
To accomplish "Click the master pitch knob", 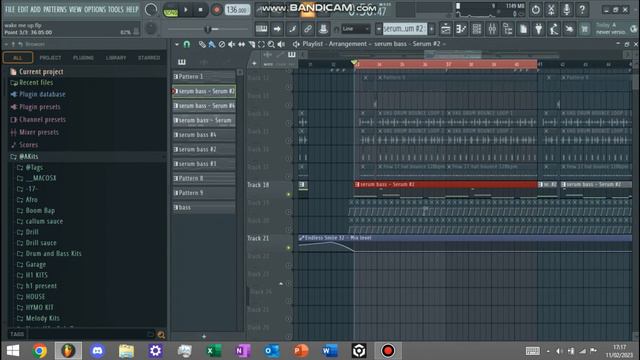I will click(x=151, y=28).
